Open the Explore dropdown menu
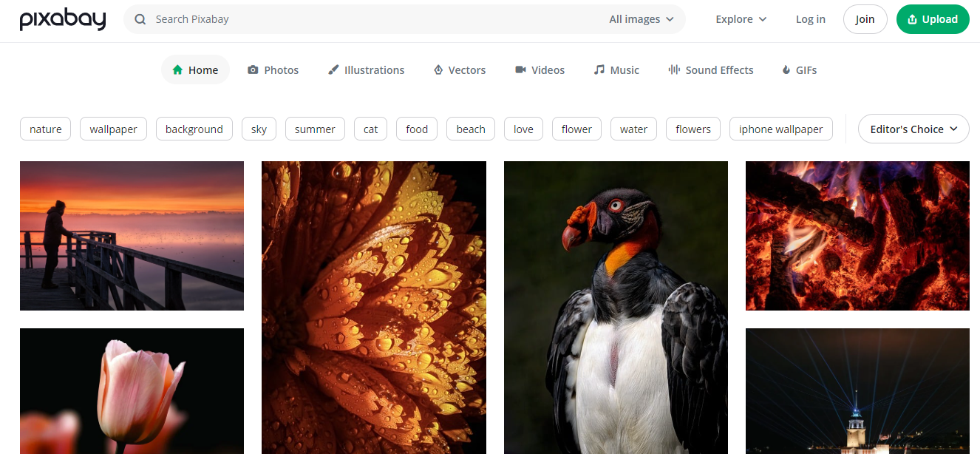The image size is (980, 454). coord(741,19)
